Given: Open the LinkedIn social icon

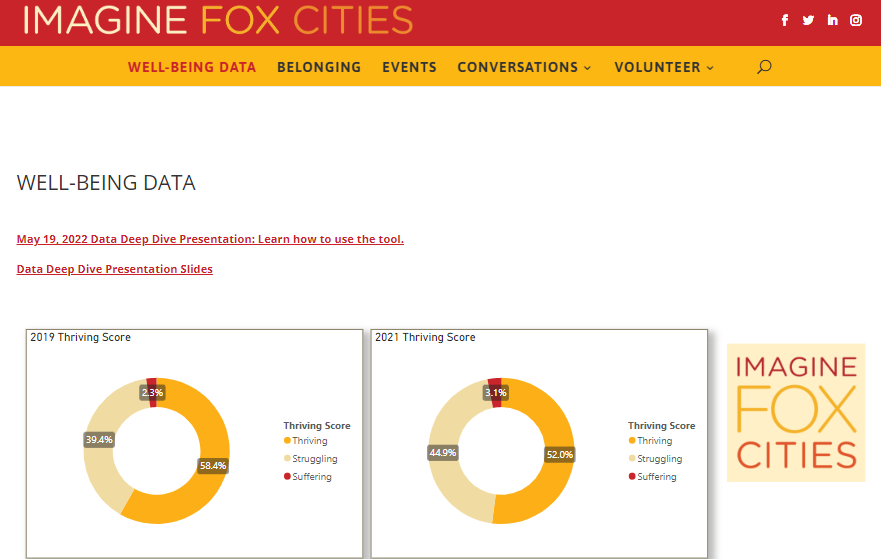Looking at the screenshot, I should point(832,20).
